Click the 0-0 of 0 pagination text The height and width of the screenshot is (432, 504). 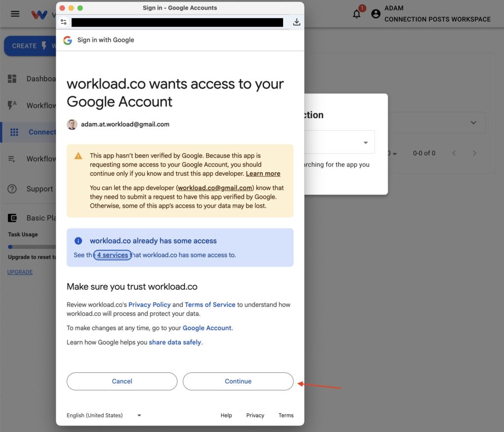click(x=424, y=153)
